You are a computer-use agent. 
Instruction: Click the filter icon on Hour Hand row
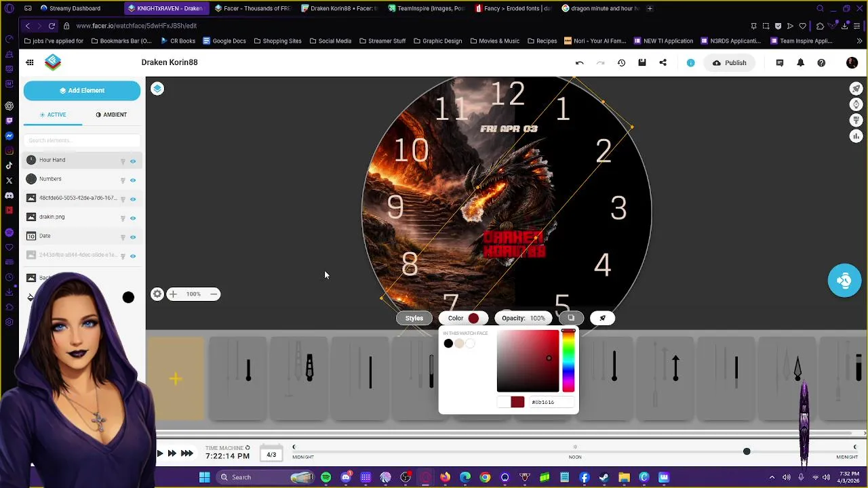coord(123,161)
